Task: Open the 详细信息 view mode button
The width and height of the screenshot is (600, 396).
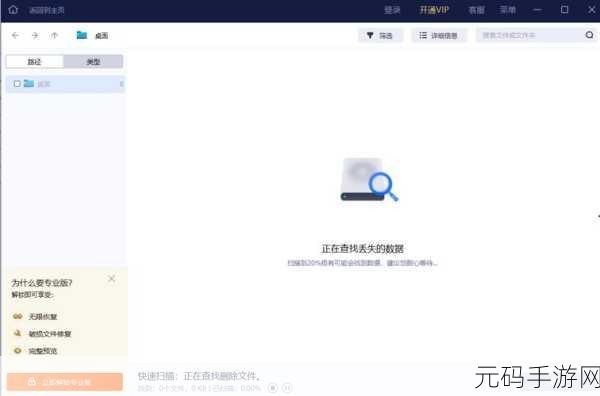Action: pos(439,36)
